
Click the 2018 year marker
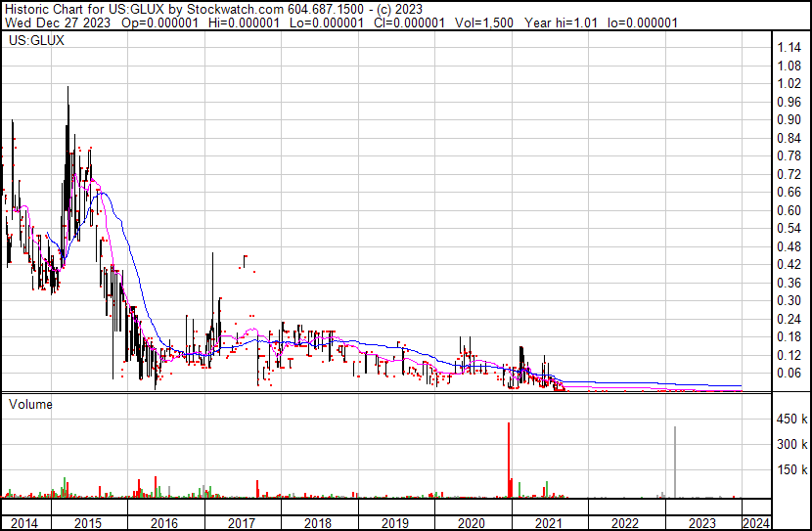pos(319,523)
